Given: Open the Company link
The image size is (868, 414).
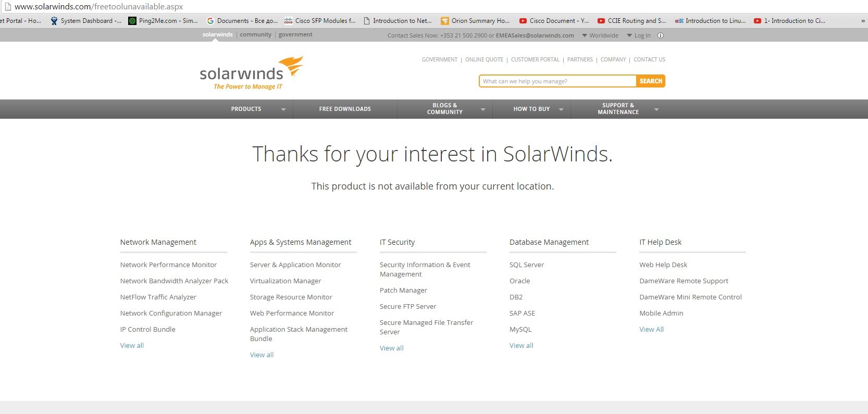Looking at the screenshot, I should (613, 59).
